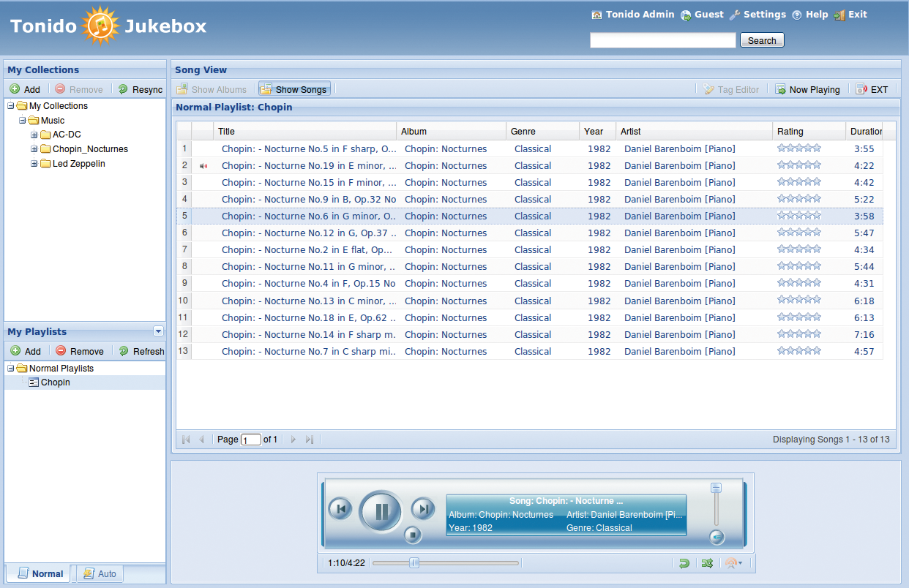
Task: Skip to the previous track
Action: click(x=340, y=508)
